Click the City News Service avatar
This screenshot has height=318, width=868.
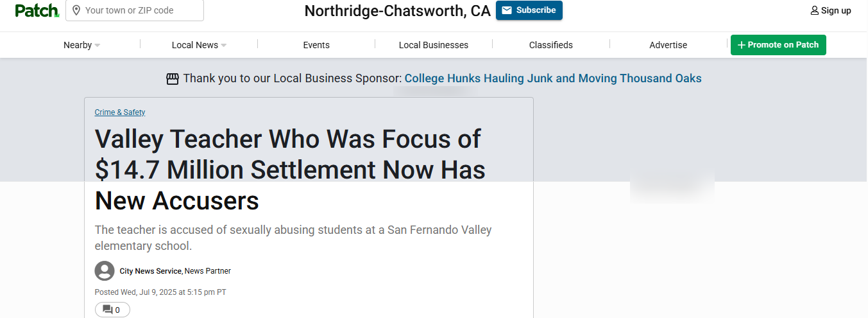click(x=105, y=271)
